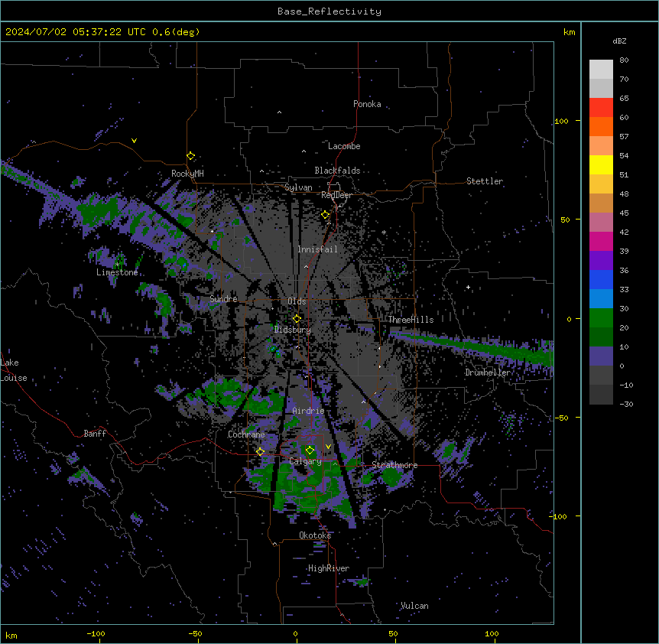Click the Lake Louise label
This screenshot has width=659, height=644.
pos(13,370)
